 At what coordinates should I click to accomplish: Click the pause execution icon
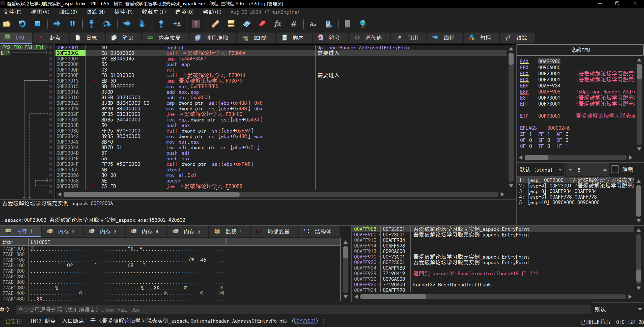point(72,24)
